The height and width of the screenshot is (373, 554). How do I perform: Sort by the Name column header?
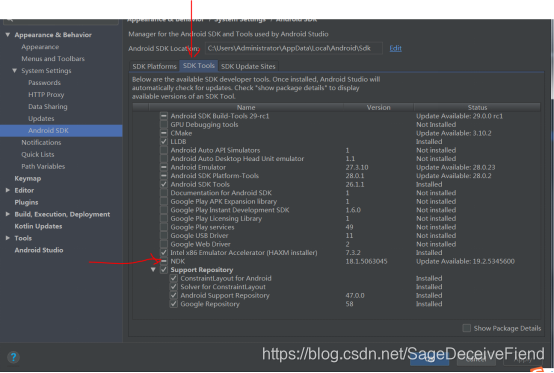point(246,107)
